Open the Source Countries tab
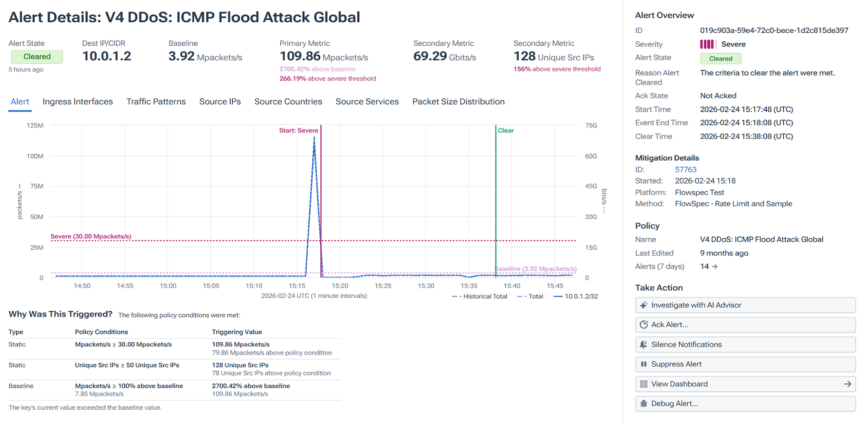The height and width of the screenshot is (424, 868). click(x=288, y=101)
